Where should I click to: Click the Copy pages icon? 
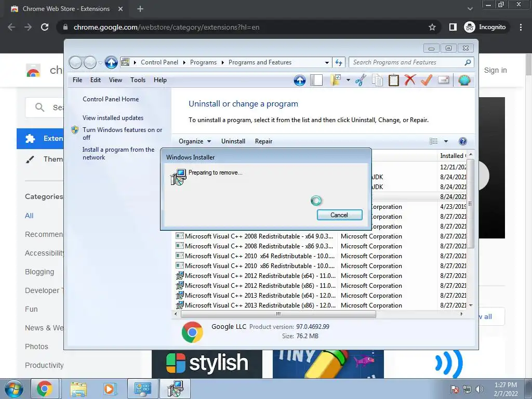click(x=377, y=81)
